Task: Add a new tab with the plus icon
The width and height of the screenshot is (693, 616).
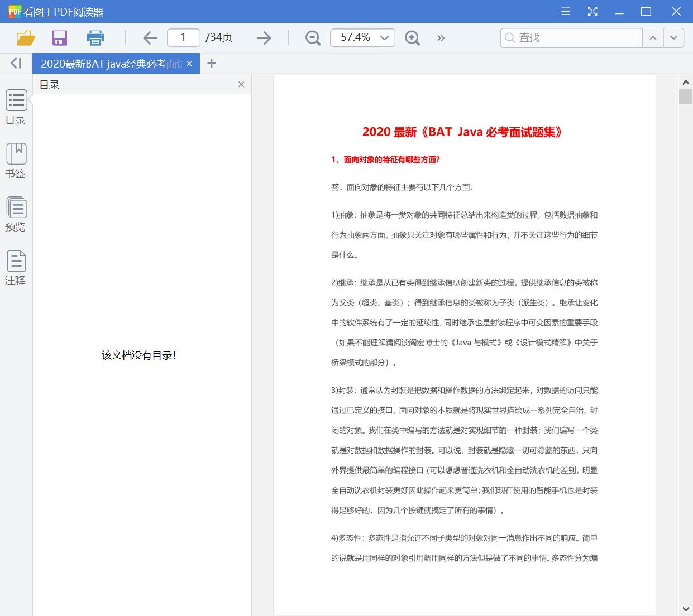Action: (x=211, y=64)
